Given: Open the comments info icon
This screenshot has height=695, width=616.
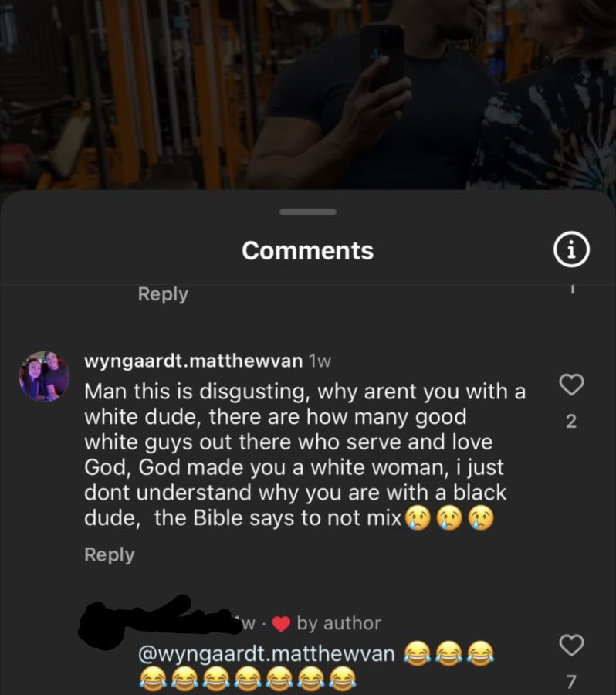Looking at the screenshot, I should pyautogui.click(x=571, y=249).
